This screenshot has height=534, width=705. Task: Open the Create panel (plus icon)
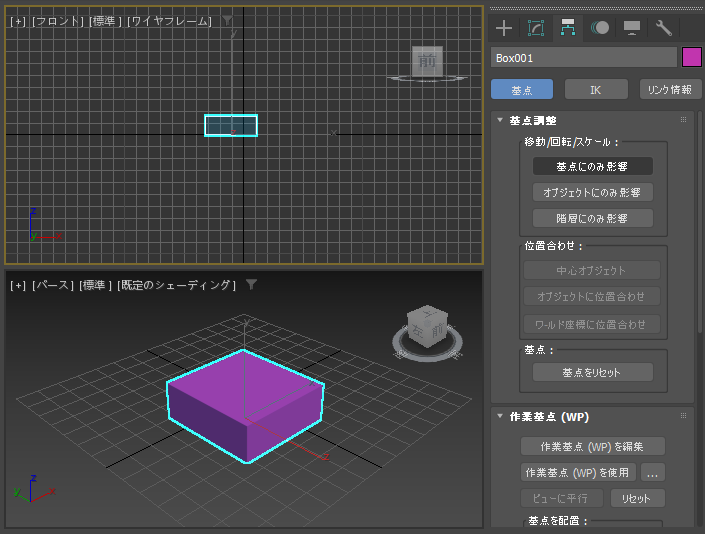[504, 28]
